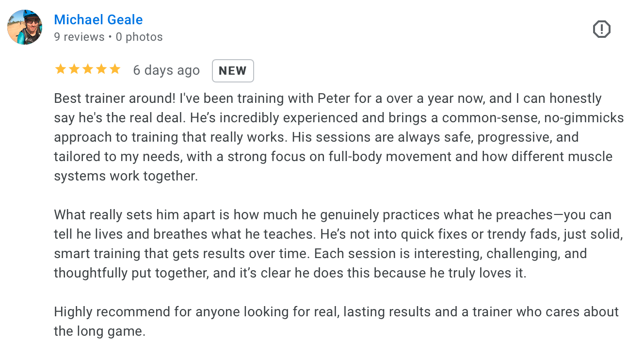Click the first gold rating star
Viewport: 644px width, 358px height.
[61, 69]
